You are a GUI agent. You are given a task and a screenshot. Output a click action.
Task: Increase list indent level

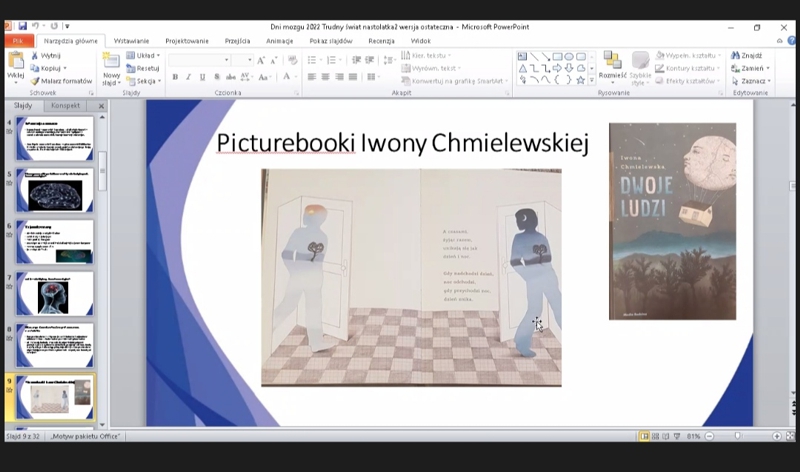point(370,60)
